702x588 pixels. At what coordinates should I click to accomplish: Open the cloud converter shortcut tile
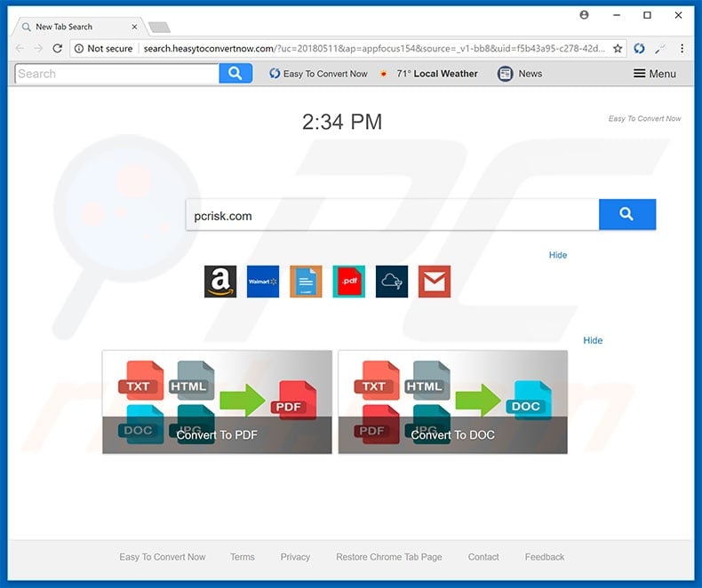392,282
